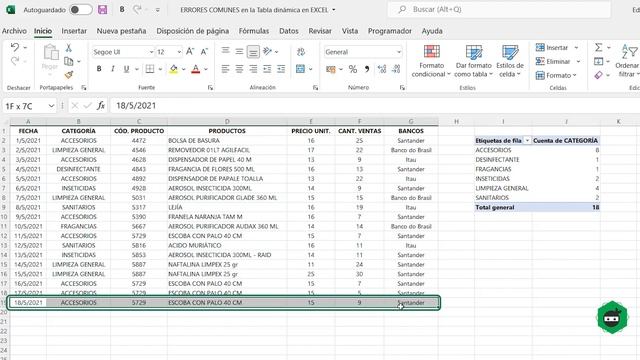Click the Buscar search box
The width and height of the screenshot is (640, 360).
click(x=499, y=9)
